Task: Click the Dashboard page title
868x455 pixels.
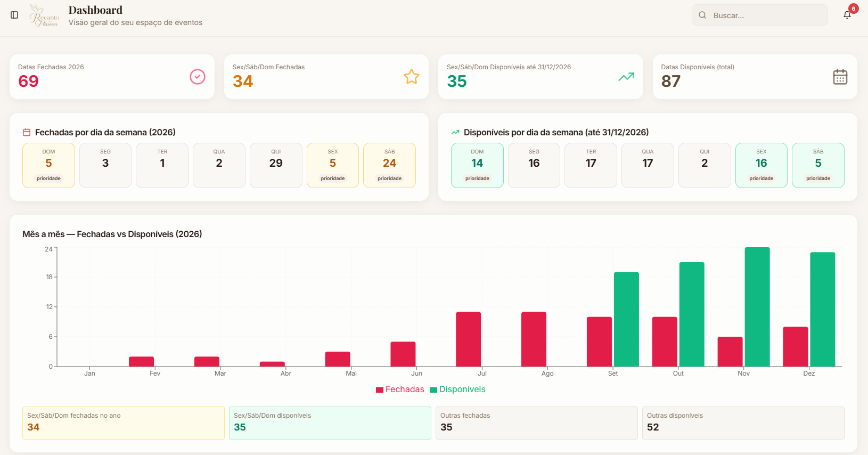Action: coord(95,10)
